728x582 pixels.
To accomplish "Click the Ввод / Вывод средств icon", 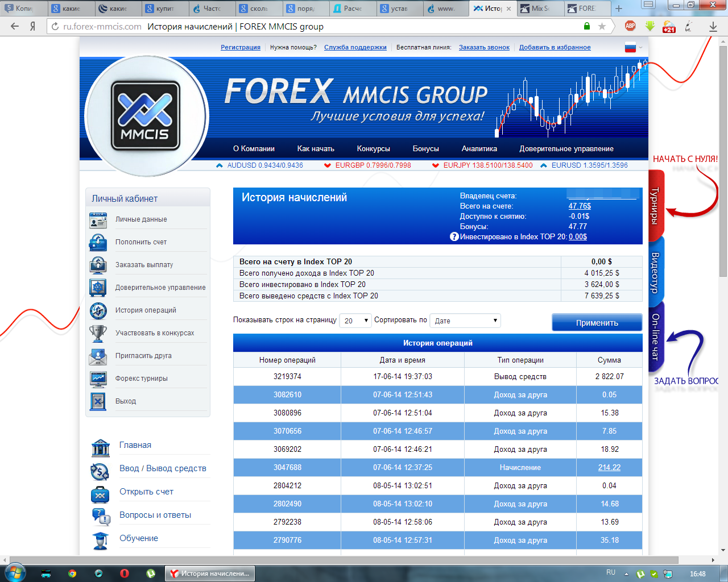I will [100, 471].
